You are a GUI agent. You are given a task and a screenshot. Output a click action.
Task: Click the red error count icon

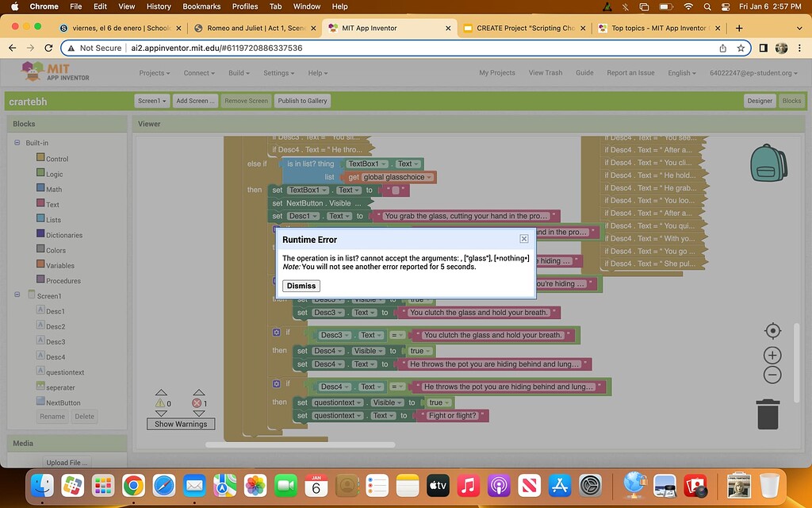pyautogui.click(x=199, y=403)
